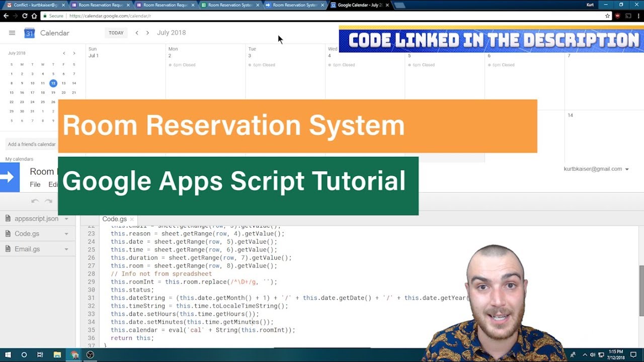The image size is (644, 362).
Task: Open Task View on the taskbar
Action: click(40, 355)
